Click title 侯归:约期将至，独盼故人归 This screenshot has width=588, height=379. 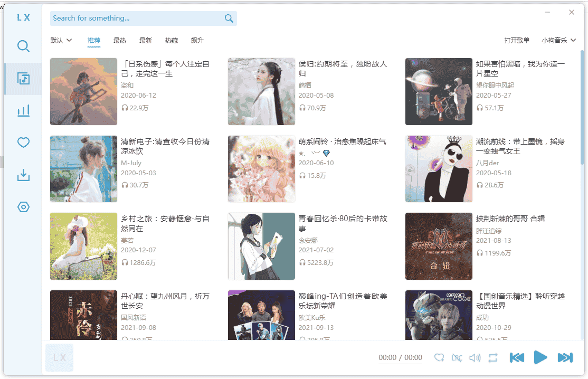pyautogui.click(x=343, y=69)
